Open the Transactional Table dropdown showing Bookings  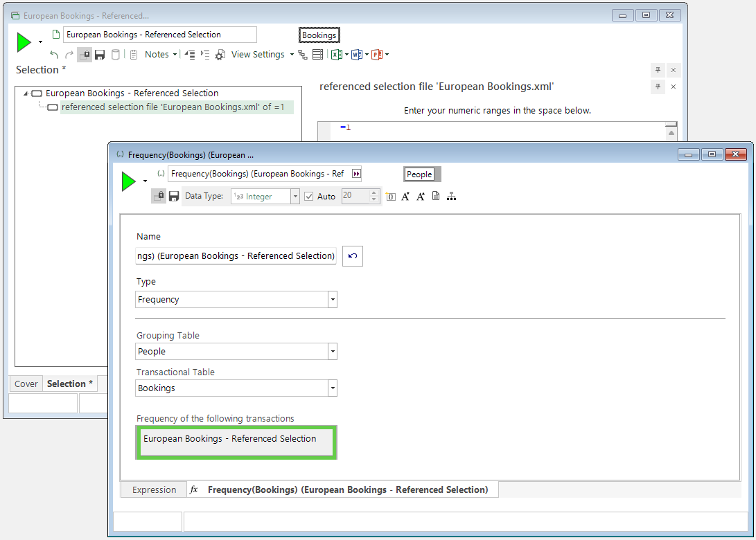(x=332, y=388)
